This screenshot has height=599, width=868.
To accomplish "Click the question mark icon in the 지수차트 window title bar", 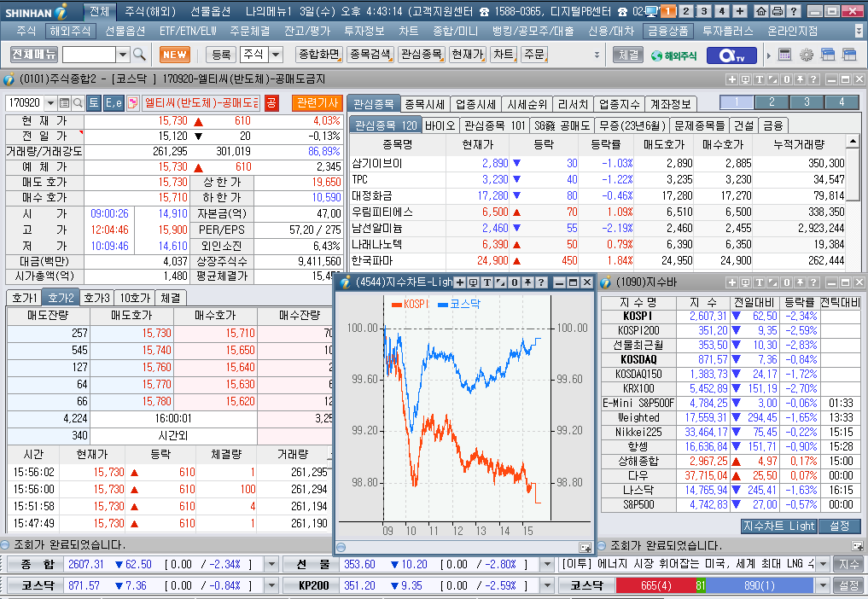I will (541, 282).
